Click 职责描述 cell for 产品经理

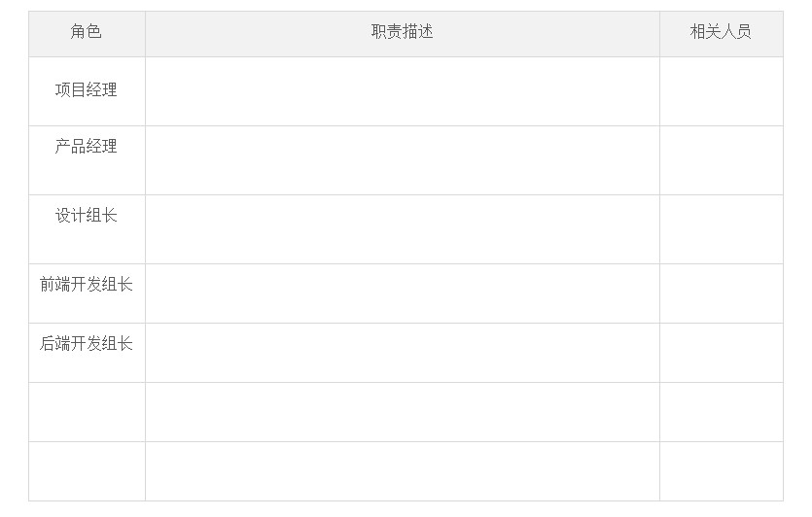[402, 160]
